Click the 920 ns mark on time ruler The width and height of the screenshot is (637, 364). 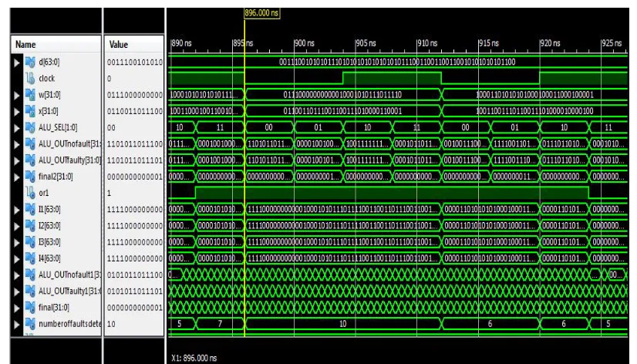(x=550, y=43)
